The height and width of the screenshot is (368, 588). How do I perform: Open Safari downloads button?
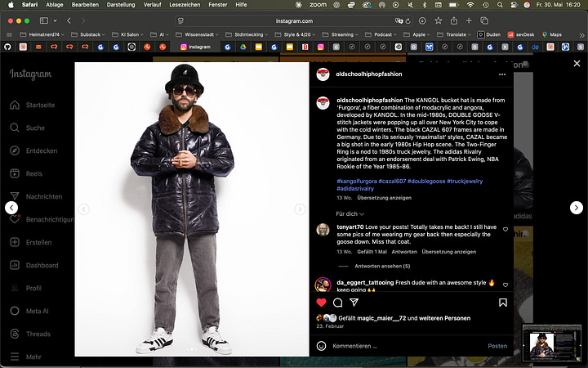(422, 20)
